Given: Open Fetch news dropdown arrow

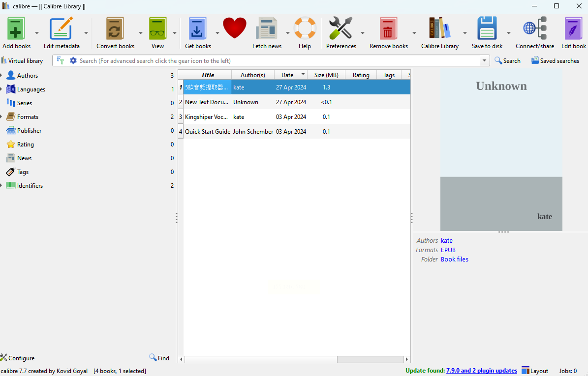Looking at the screenshot, I should tap(288, 33).
